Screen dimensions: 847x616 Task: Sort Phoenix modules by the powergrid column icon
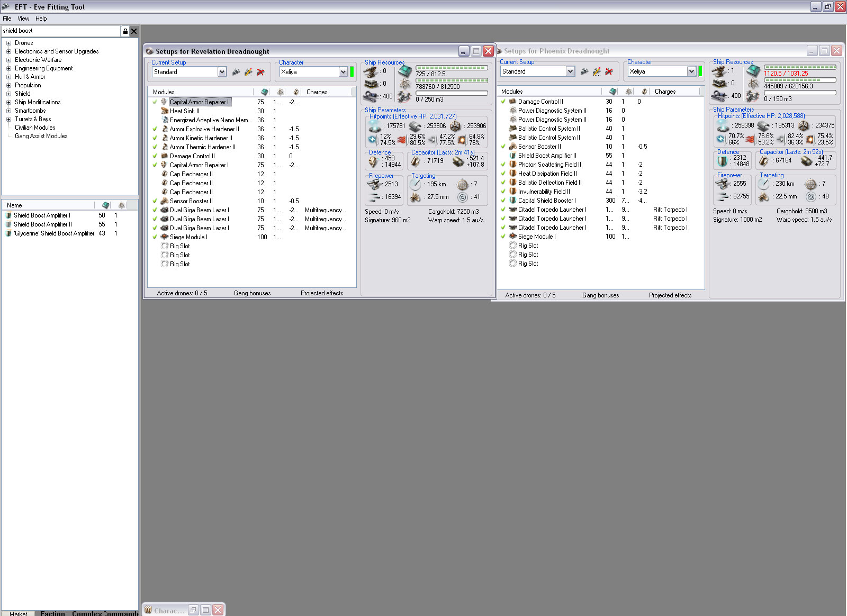629,92
